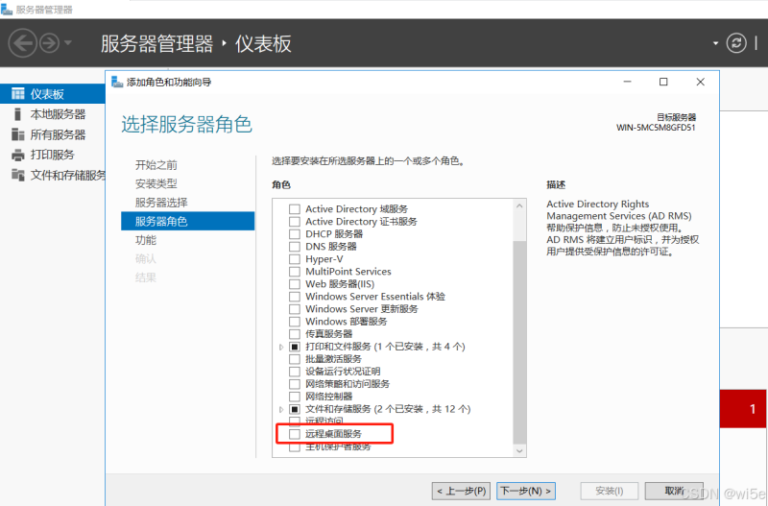Check the DHCP 服务器 role

point(294,234)
